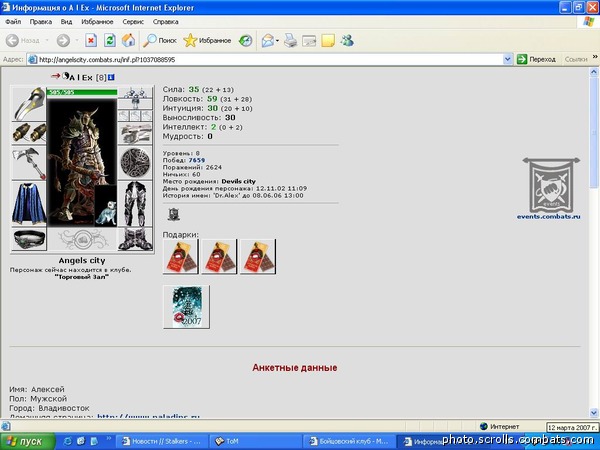Open the paladins home page link
Viewport: 600px width, 450px height.
pyautogui.click(x=148, y=416)
